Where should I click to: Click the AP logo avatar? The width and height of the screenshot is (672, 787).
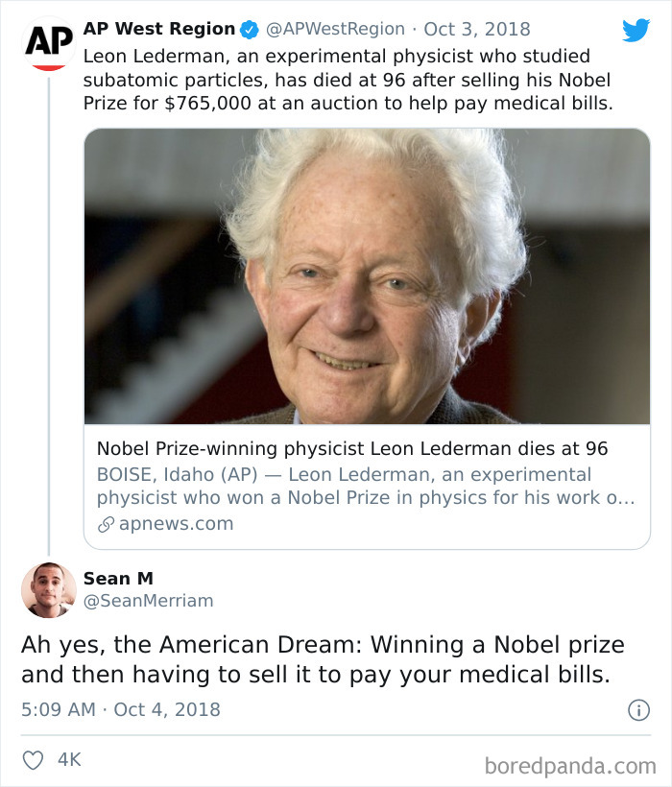pos(49,43)
